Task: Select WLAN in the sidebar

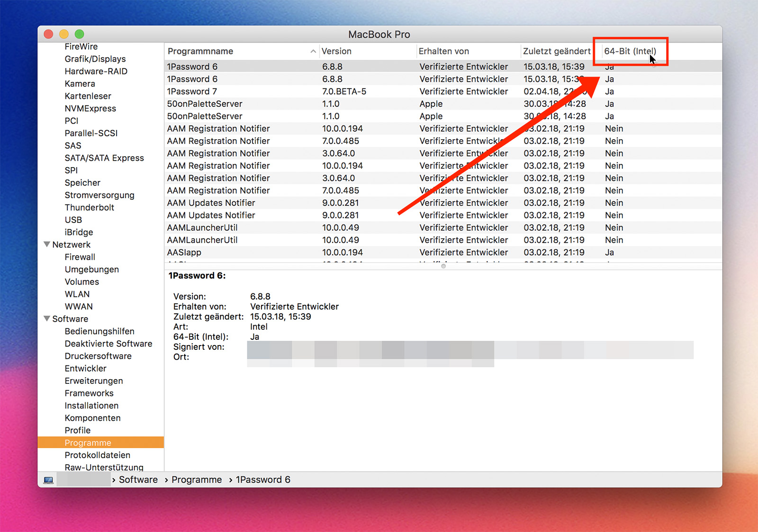Action: pyautogui.click(x=77, y=294)
